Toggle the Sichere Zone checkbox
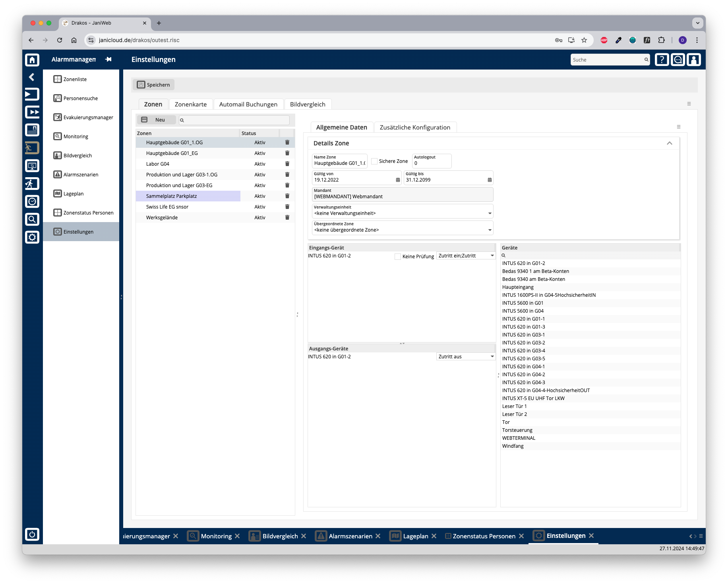 [x=374, y=161]
